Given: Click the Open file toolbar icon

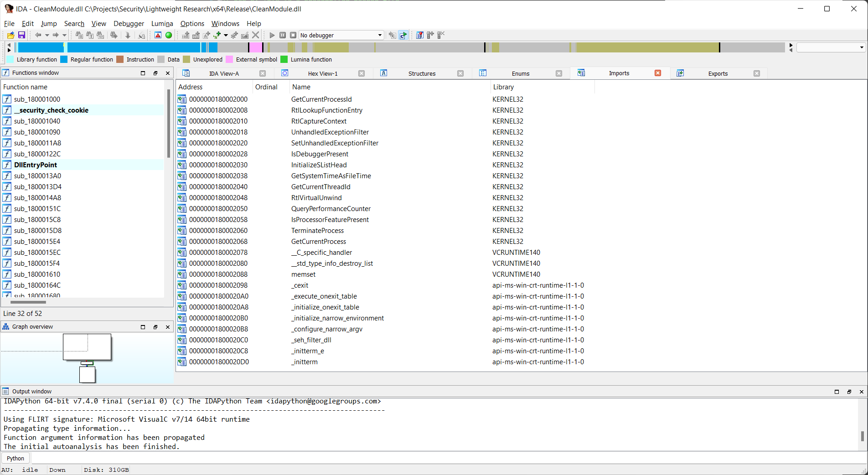Looking at the screenshot, I should pos(10,35).
